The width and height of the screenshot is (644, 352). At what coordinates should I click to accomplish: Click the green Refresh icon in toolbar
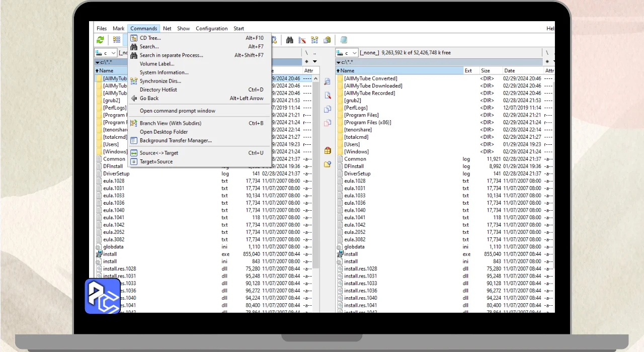pos(101,40)
